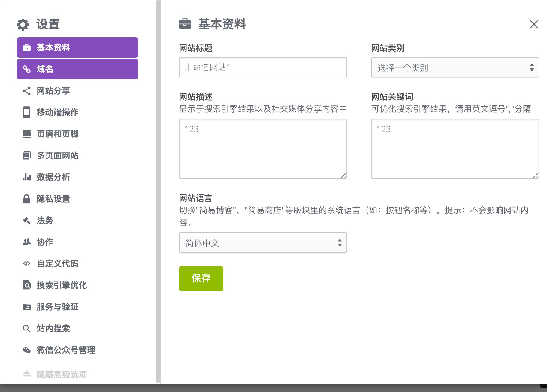
Task: Click the bar chart icon for 数据分析
Action: click(x=27, y=177)
